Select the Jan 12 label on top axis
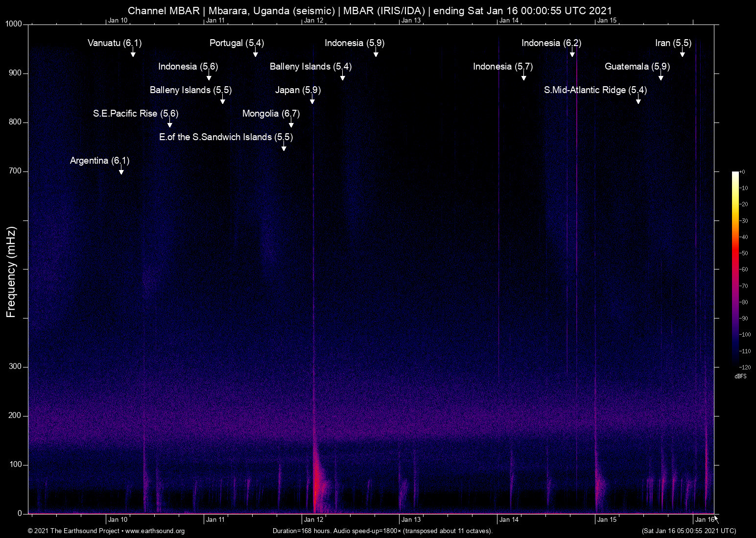756x538 pixels. [313, 21]
